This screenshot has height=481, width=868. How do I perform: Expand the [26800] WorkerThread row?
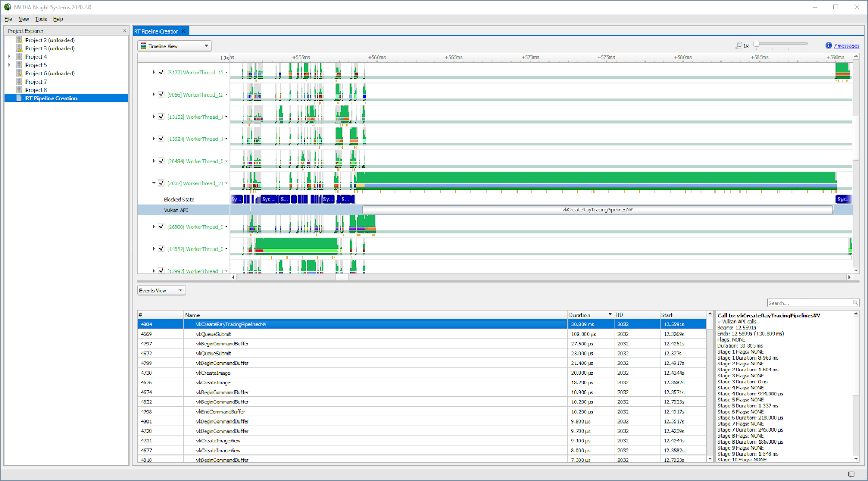point(154,227)
